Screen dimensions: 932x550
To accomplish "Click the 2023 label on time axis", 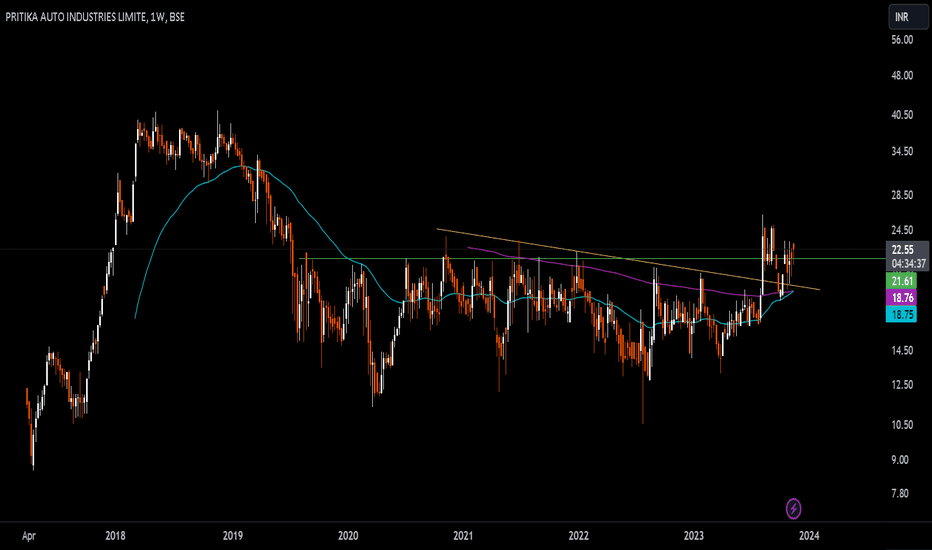I will (694, 536).
